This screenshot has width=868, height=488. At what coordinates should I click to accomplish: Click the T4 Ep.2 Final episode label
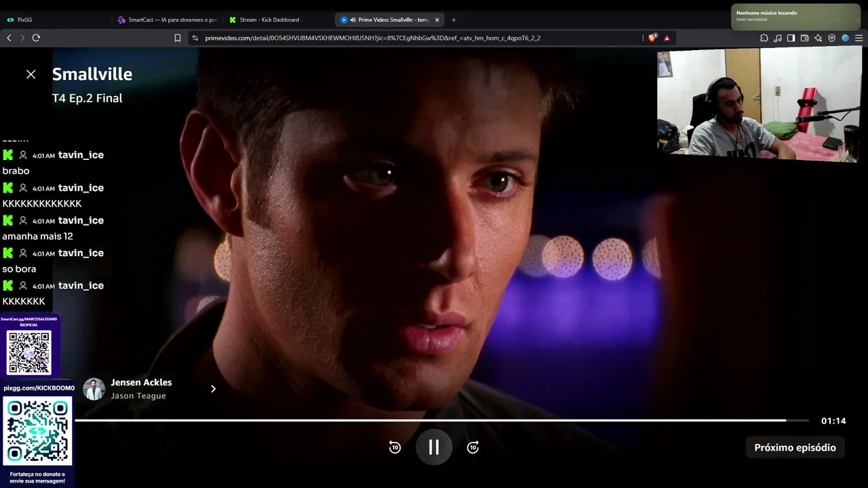(x=87, y=98)
